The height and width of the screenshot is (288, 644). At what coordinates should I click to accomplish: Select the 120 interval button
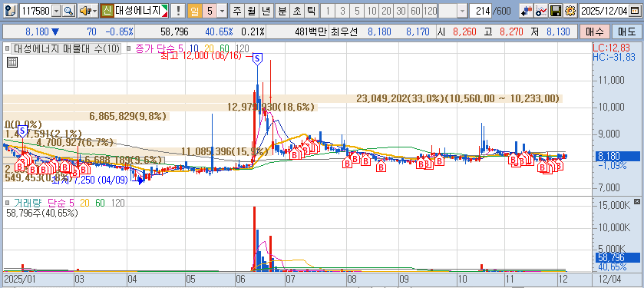tap(430, 11)
